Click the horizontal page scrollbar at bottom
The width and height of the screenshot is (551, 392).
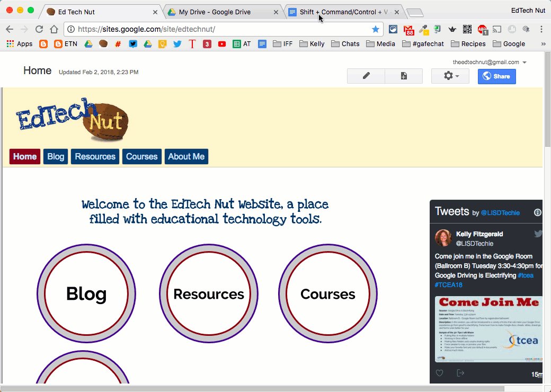252,389
